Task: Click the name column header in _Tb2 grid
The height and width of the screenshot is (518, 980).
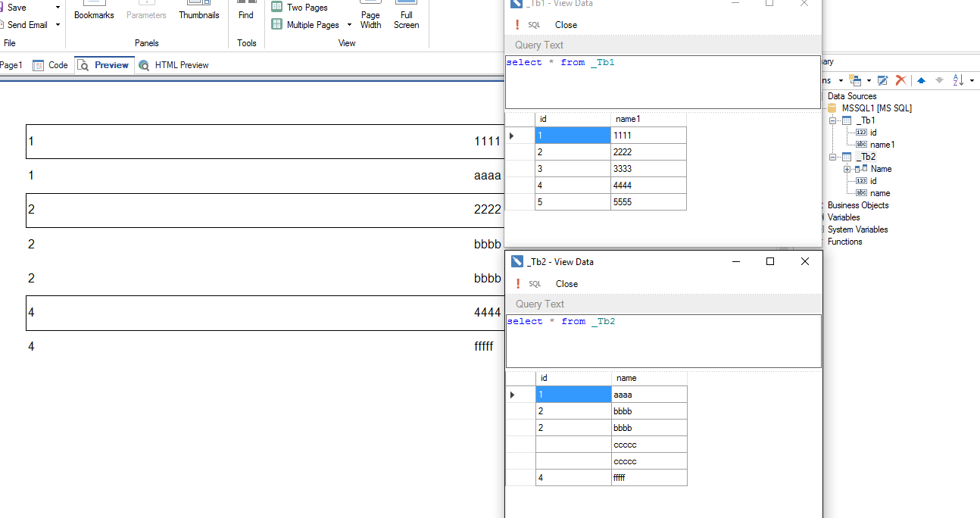Action: tap(649, 378)
